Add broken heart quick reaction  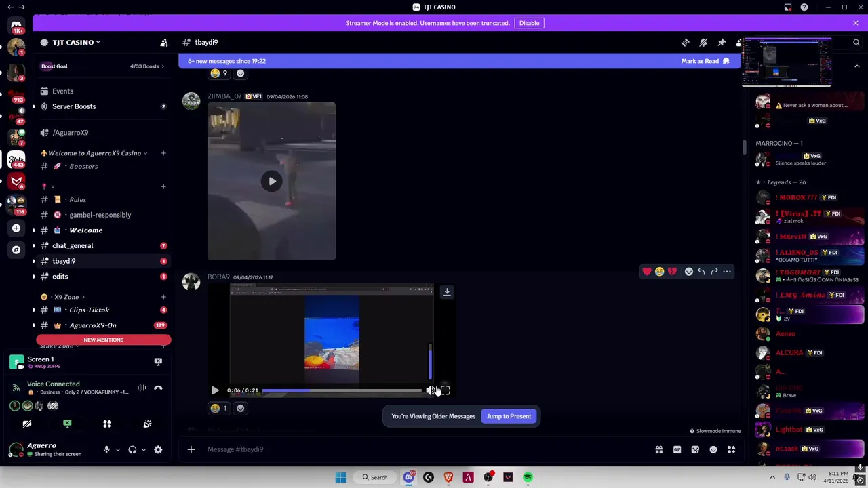click(672, 272)
